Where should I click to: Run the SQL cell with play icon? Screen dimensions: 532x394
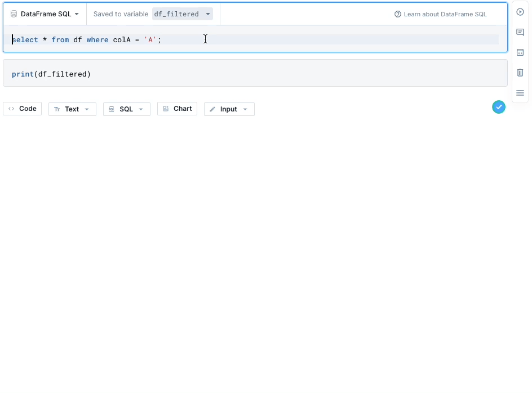tap(520, 12)
